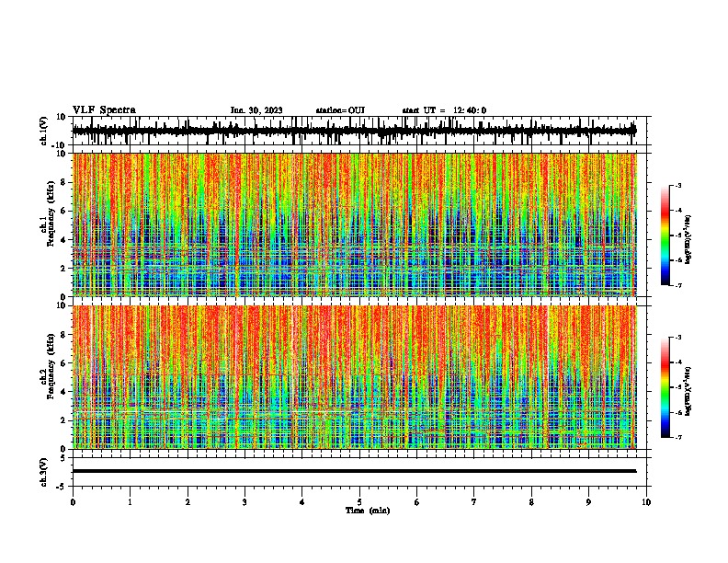This screenshot has height=563, width=728.
Task: Click inside the ch.2 spectrogram panel
Action: pos(354,377)
